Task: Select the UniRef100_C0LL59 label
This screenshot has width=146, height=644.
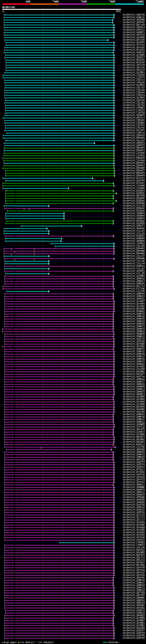Action: [134, 206]
